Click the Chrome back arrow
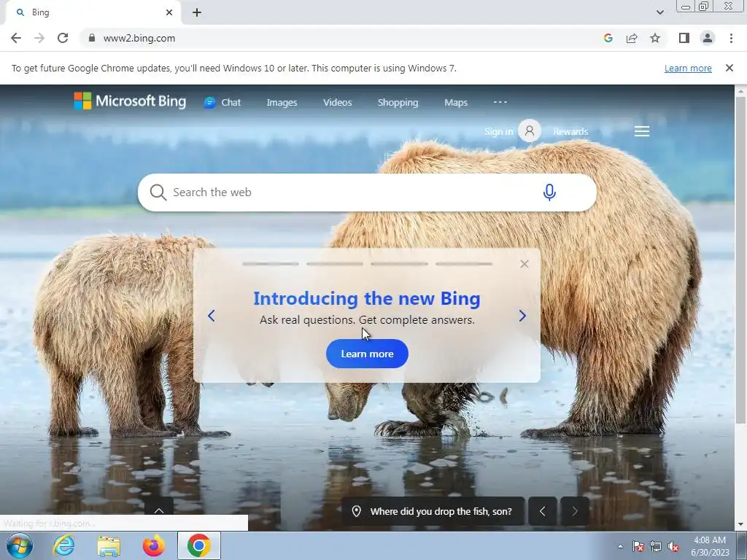 (x=16, y=38)
